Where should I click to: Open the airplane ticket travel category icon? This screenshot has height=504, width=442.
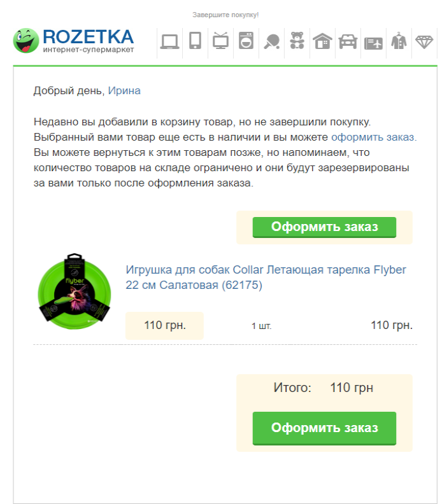coord(373,43)
